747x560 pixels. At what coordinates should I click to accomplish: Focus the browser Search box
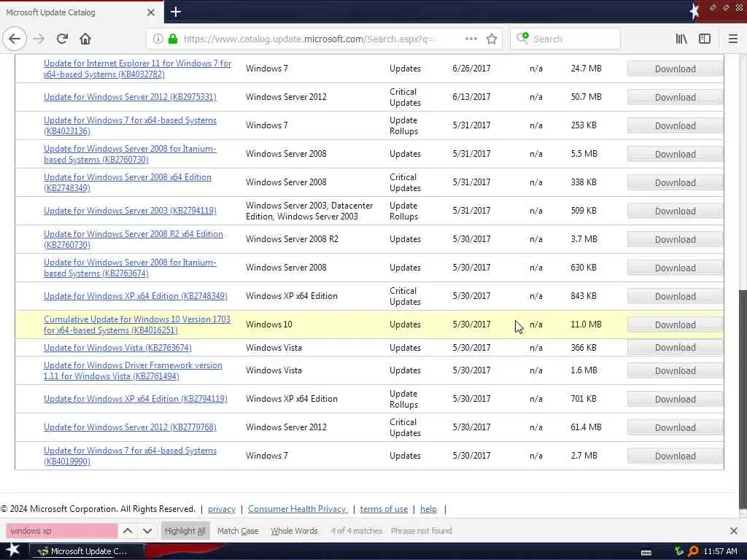tap(565, 39)
